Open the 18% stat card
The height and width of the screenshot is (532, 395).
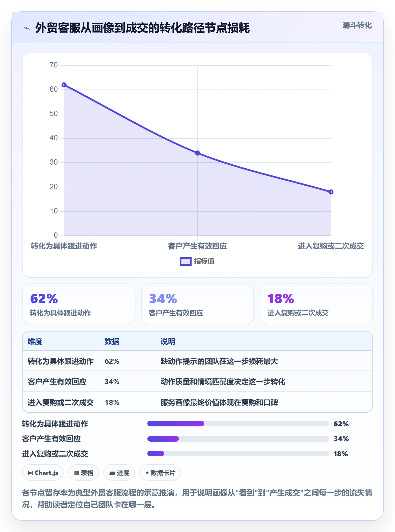coord(316,304)
